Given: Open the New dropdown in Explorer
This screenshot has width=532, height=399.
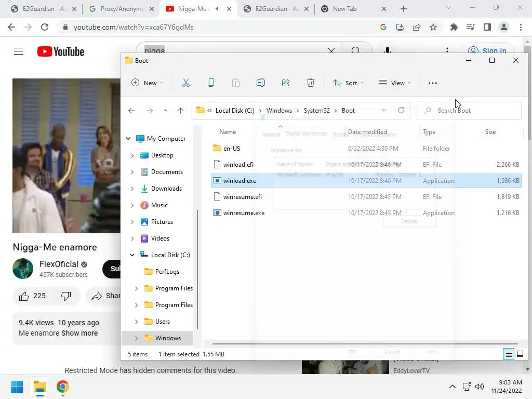Looking at the screenshot, I should [x=147, y=83].
